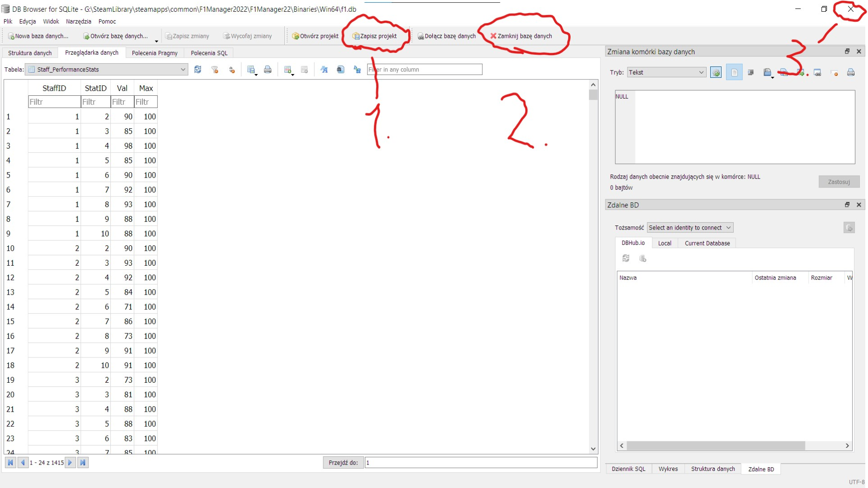Open the Narzędzia menu
The image size is (868, 488).
pyautogui.click(x=78, y=21)
